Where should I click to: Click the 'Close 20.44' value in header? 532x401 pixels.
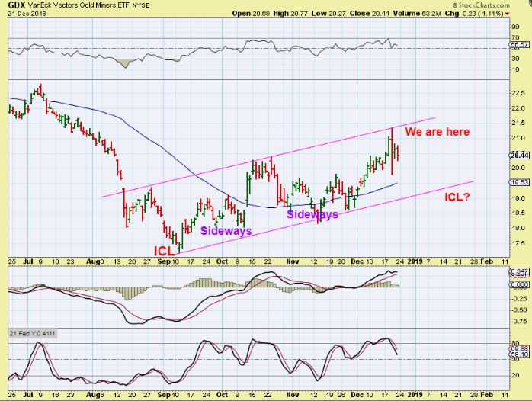click(x=370, y=14)
